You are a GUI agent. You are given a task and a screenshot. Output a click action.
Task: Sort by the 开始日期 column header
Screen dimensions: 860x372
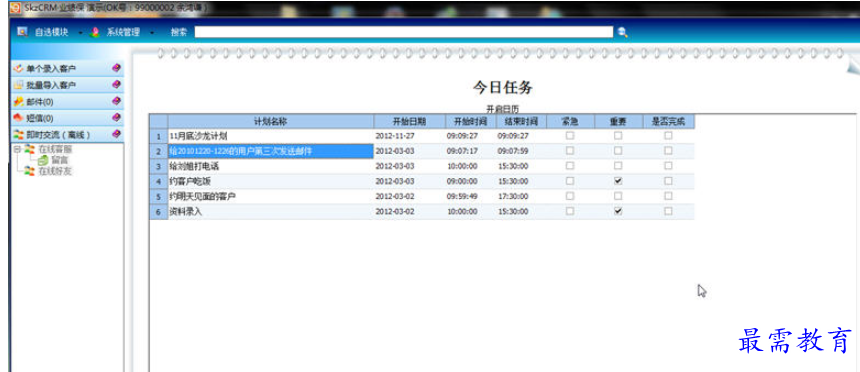point(409,121)
